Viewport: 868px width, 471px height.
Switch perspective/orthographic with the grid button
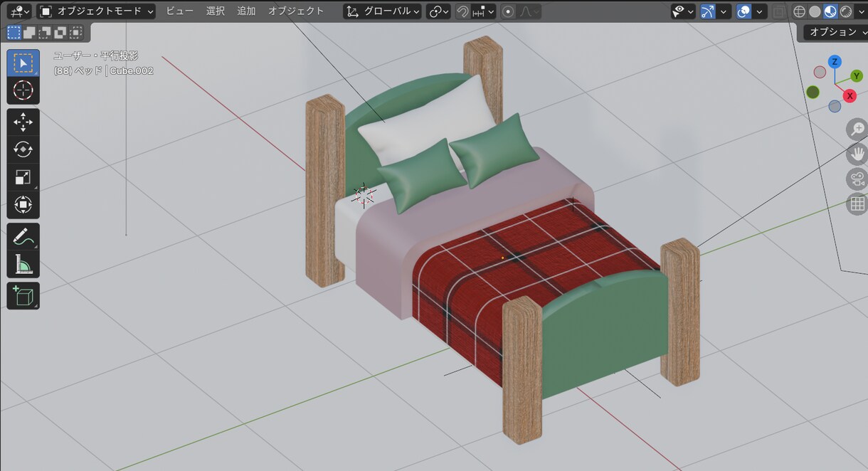click(857, 204)
